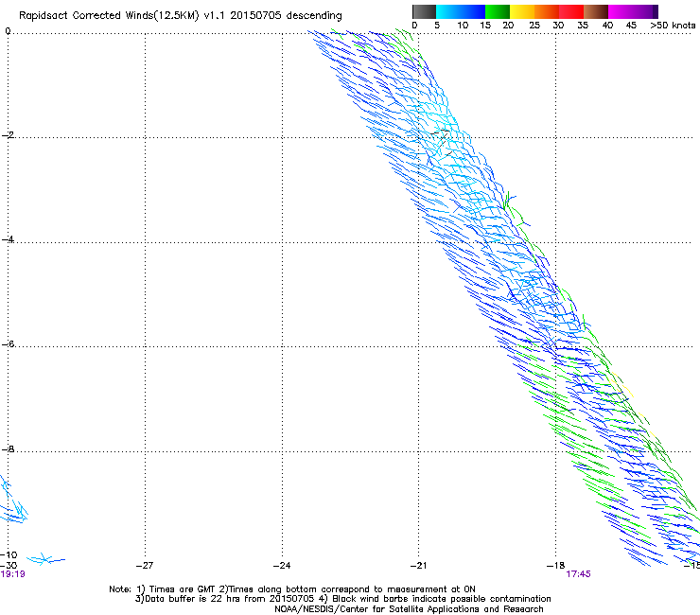Click the orange 25-30 knots color segment
This screenshot has width=700, height=615.
[547, 11]
